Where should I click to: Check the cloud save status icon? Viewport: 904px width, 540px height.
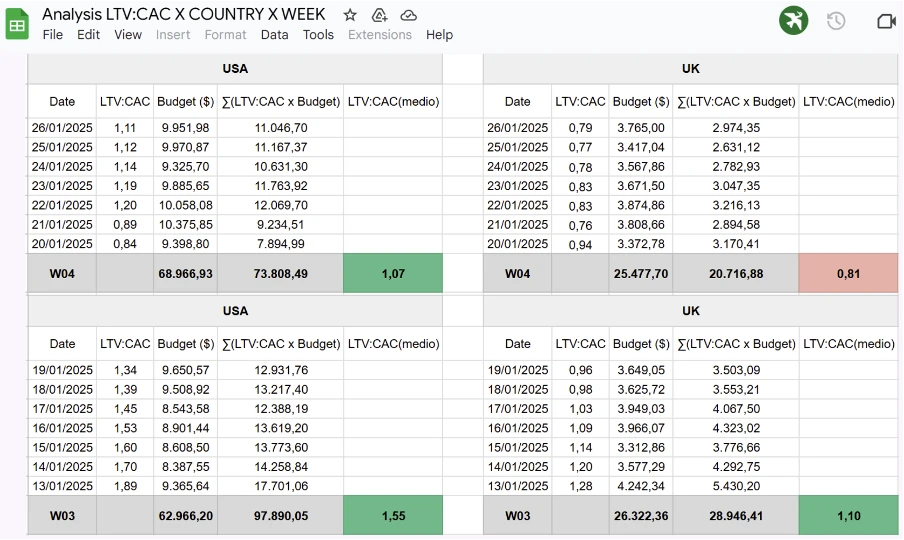[x=409, y=15]
